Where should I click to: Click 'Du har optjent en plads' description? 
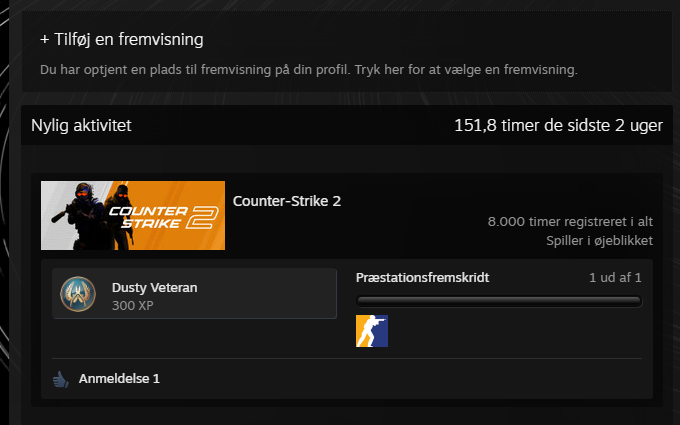point(309,70)
